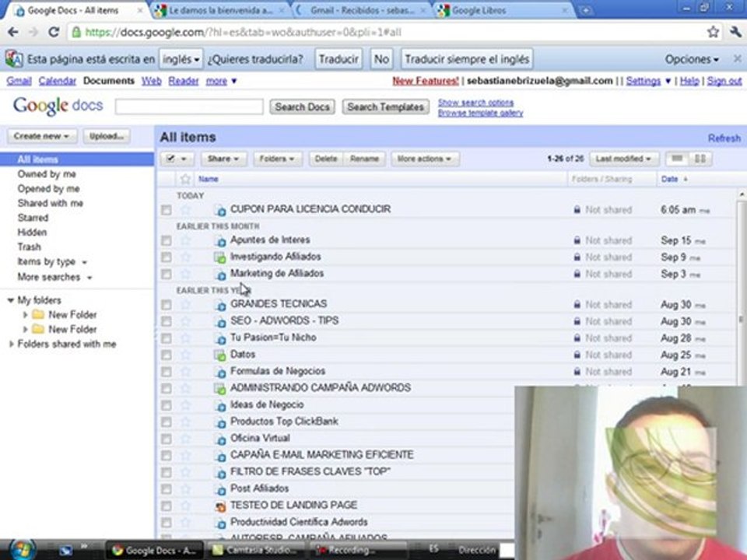Switch to thumbnail grid view icon
747x560 pixels.
pos(700,159)
